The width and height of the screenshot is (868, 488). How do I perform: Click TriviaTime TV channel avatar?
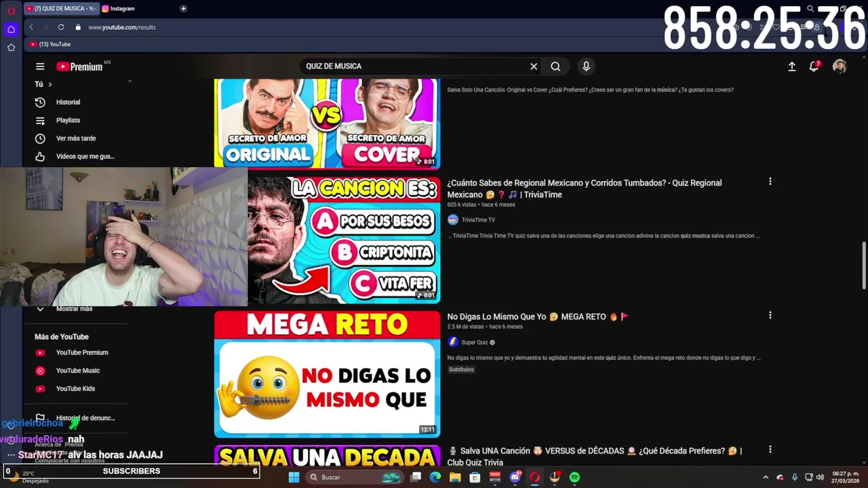point(453,220)
